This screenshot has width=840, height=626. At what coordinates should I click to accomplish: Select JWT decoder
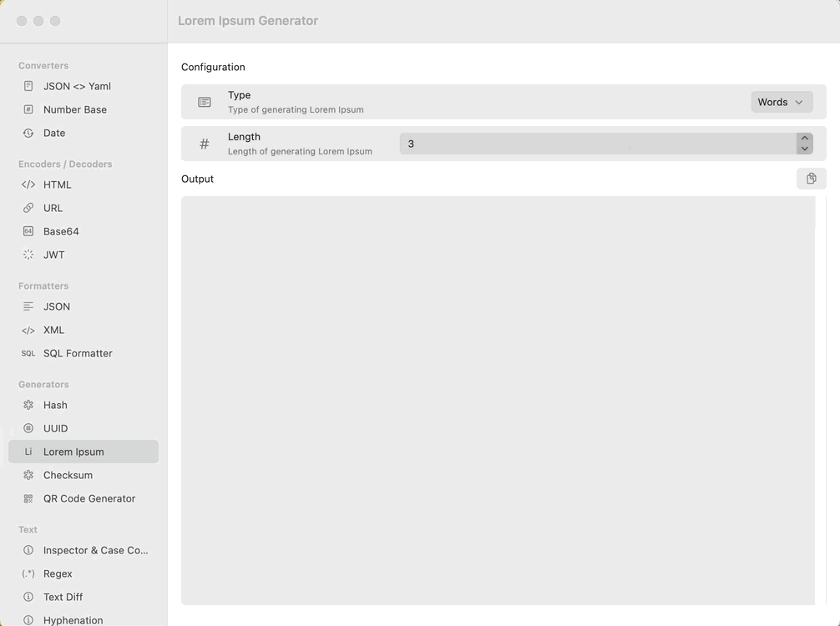coord(83,255)
